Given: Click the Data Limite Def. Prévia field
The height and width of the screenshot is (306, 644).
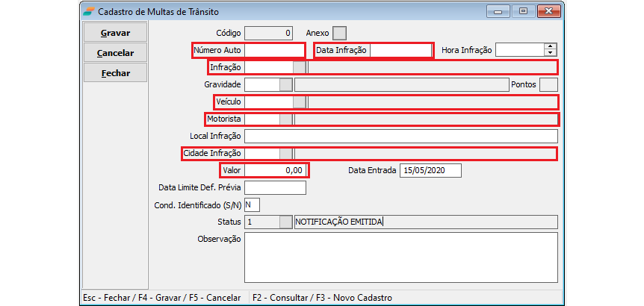Looking at the screenshot, I should pos(275,187).
